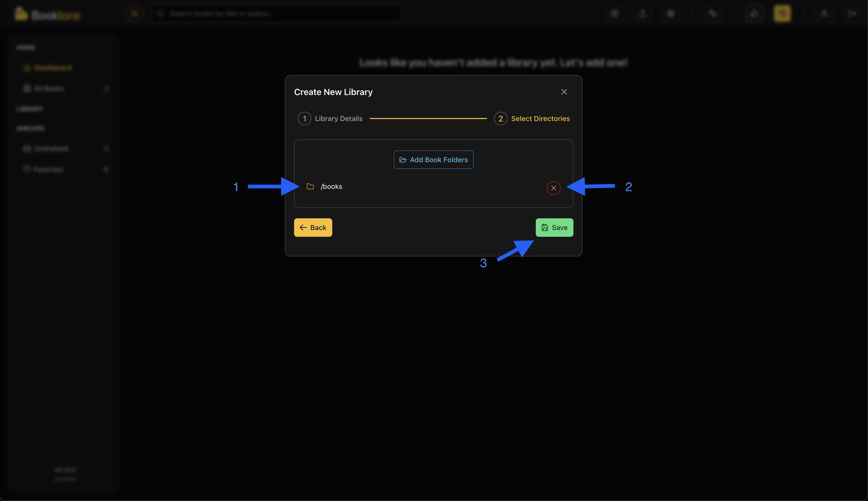Open the user profile icon
Screen dimensions: 868x501
[824, 13]
